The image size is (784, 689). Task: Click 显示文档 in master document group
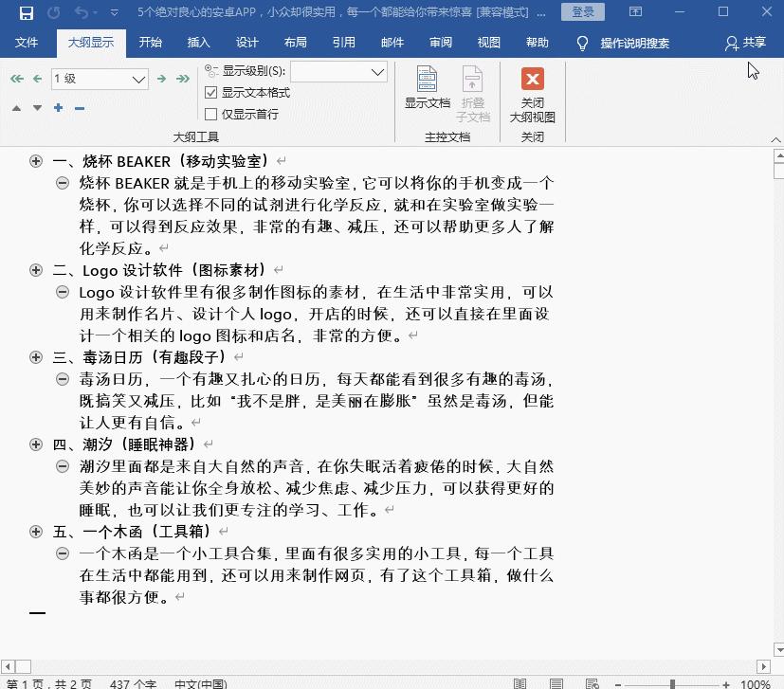(x=427, y=90)
